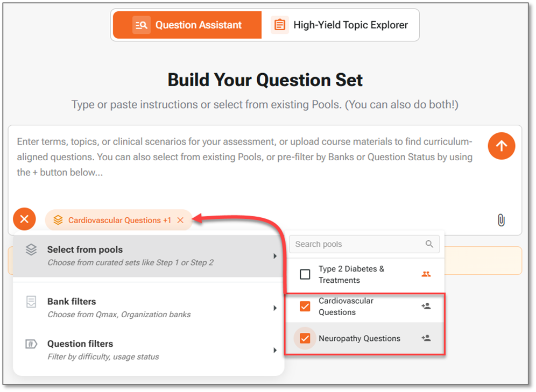The height and width of the screenshot is (392, 536).
Task: Click the Search pools input field
Action: coord(358,244)
